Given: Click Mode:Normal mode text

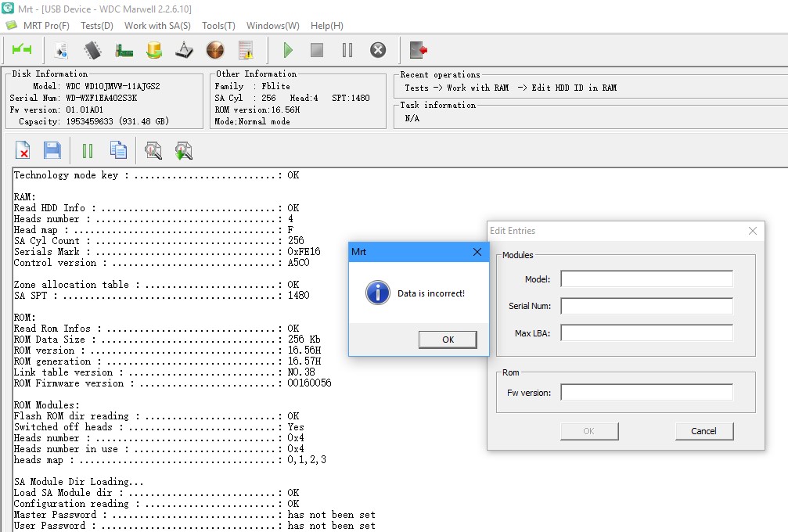Looking at the screenshot, I should pos(252,121).
